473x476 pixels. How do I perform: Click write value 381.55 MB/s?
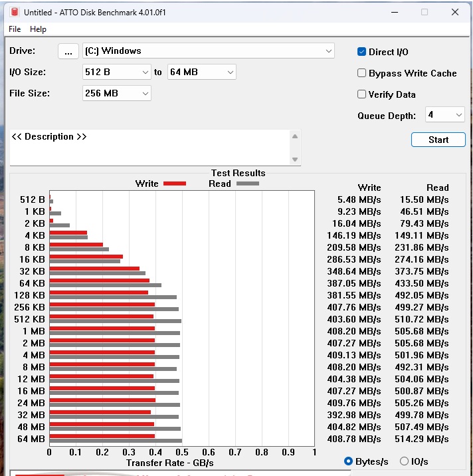pyautogui.click(x=354, y=295)
